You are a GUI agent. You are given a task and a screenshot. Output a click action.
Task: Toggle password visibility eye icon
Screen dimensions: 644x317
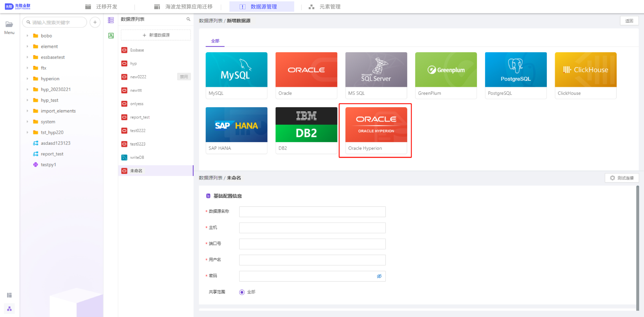click(x=379, y=276)
